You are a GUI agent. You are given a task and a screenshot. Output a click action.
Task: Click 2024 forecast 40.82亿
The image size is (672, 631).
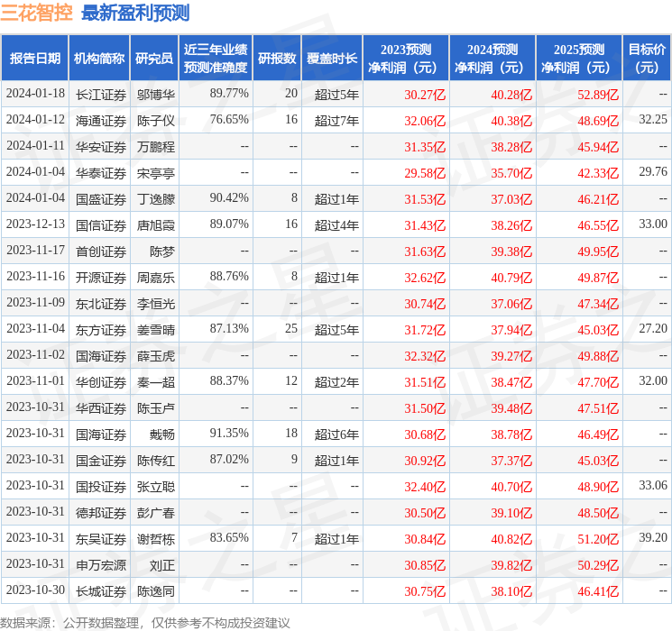(x=511, y=539)
